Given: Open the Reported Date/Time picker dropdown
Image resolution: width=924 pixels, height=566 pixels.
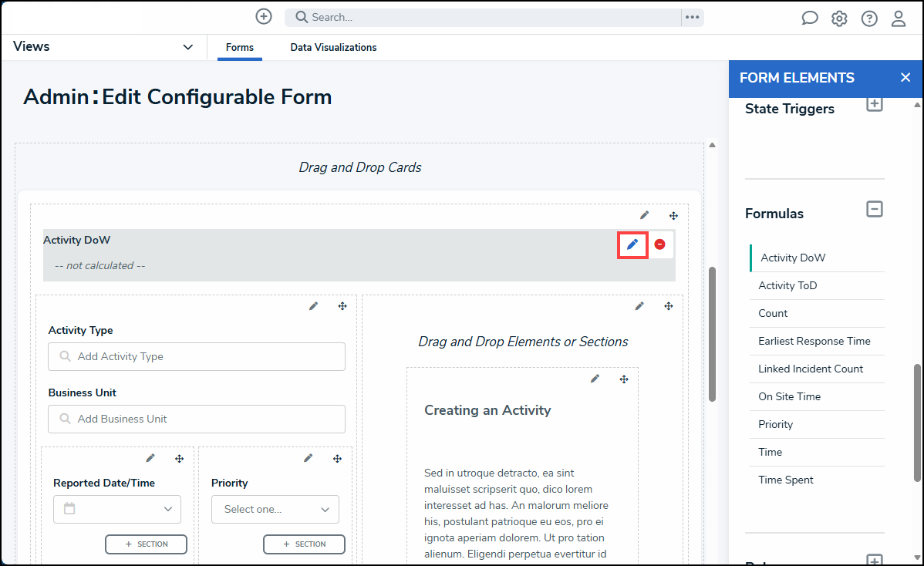Looking at the screenshot, I should click(117, 510).
